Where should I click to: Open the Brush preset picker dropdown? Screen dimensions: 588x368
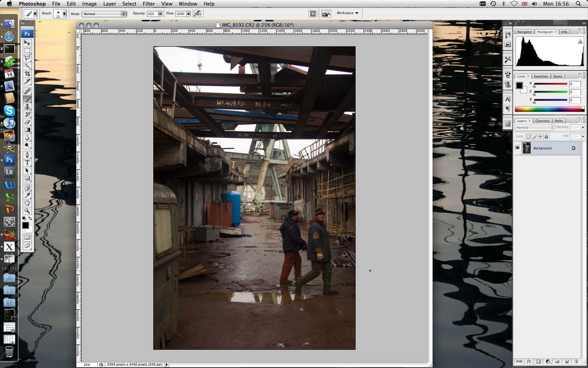pos(64,14)
